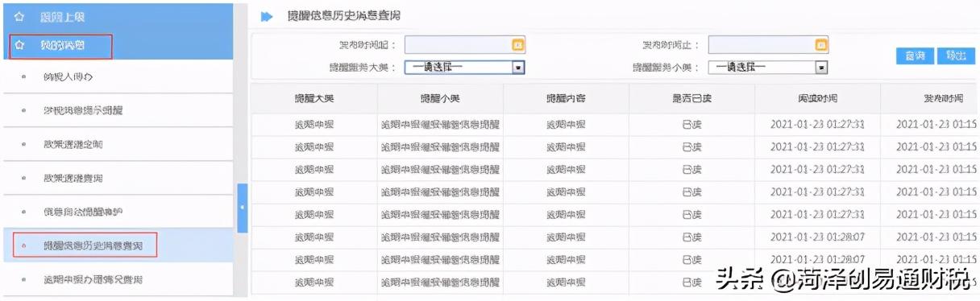The width and height of the screenshot is (980, 301).
Task: Click the 提醒大类 column header
Action: [x=314, y=98]
